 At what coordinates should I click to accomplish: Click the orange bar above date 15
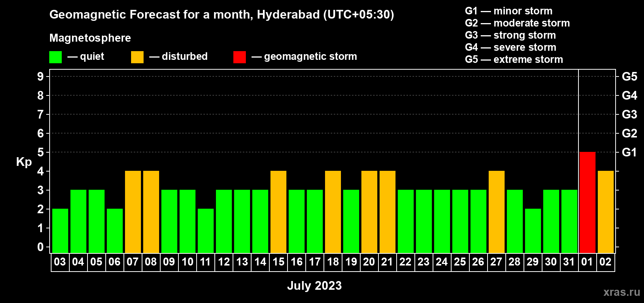coord(278,212)
